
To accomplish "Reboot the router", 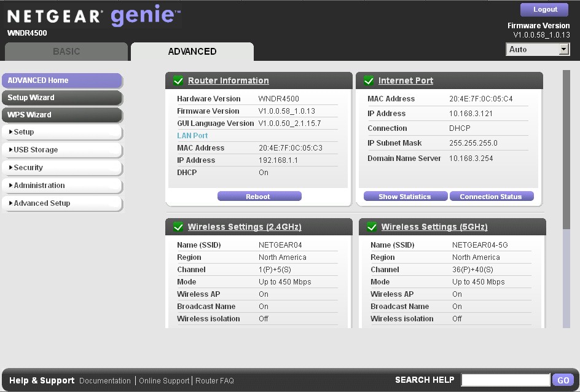I will (x=259, y=197).
